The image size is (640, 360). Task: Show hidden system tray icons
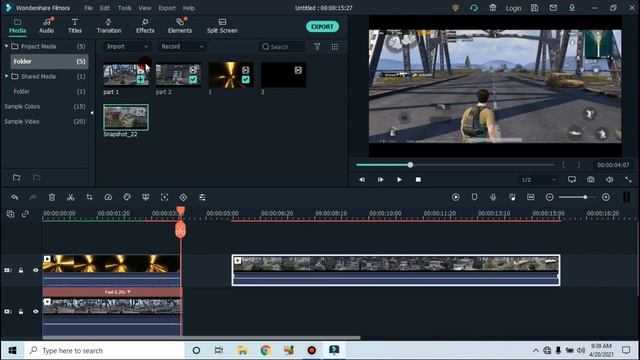tap(536, 351)
